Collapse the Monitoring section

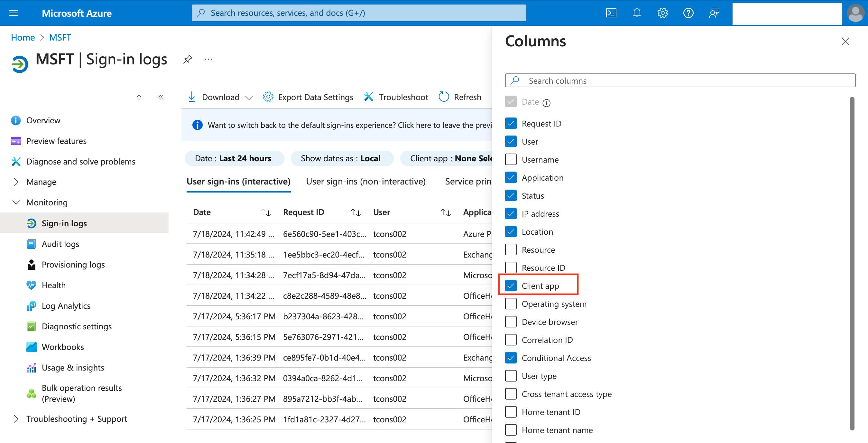coord(15,203)
